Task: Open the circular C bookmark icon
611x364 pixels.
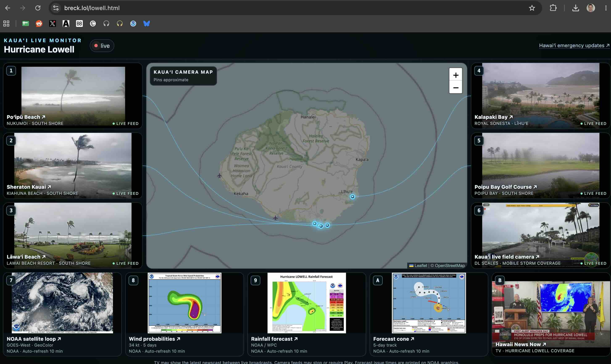Action: tap(93, 24)
